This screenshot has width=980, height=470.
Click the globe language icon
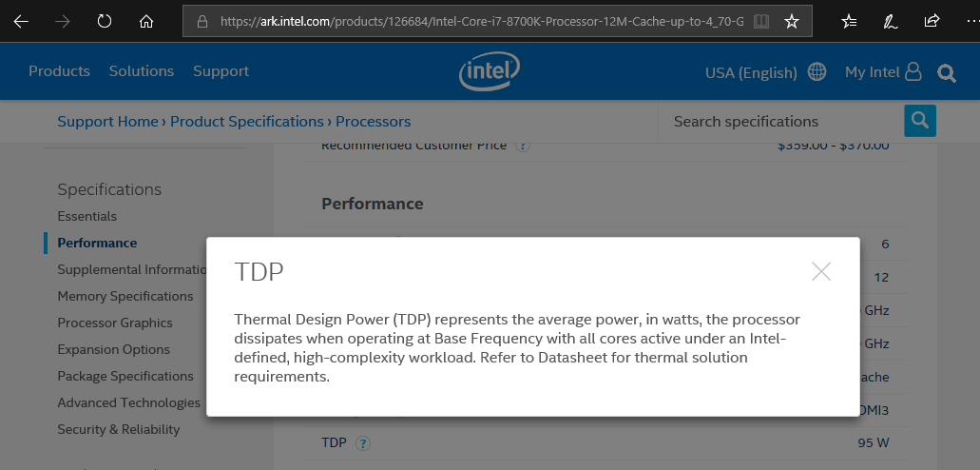coord(817,71)
